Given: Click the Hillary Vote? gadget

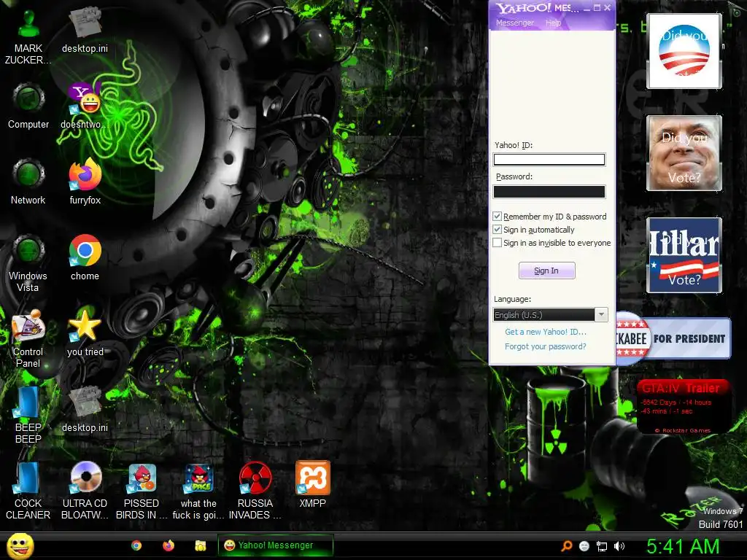Looking at the screenshot, I should pos(684,254).
